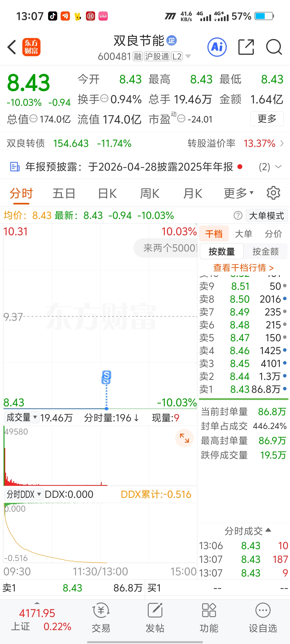290x644 pixels.
Task: Open 成交量 indicator dropdown
Action: [x=22, y=417]
